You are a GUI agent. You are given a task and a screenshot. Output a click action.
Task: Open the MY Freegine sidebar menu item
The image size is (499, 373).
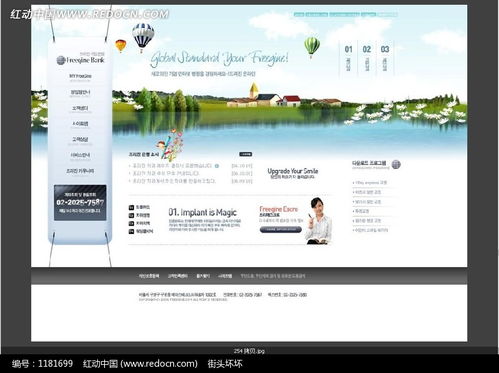80,76
